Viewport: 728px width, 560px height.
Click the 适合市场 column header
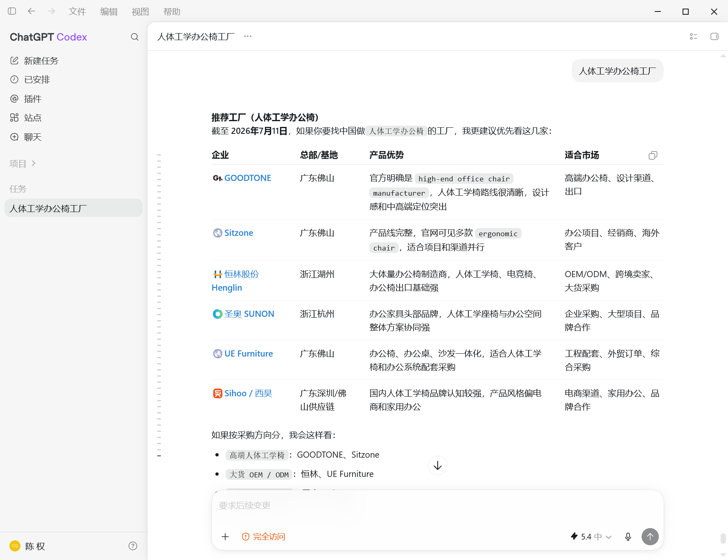click(582, 155)
